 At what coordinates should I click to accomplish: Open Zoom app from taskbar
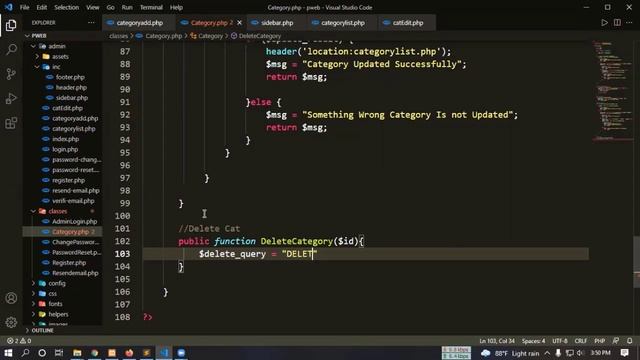coord(181,353)
